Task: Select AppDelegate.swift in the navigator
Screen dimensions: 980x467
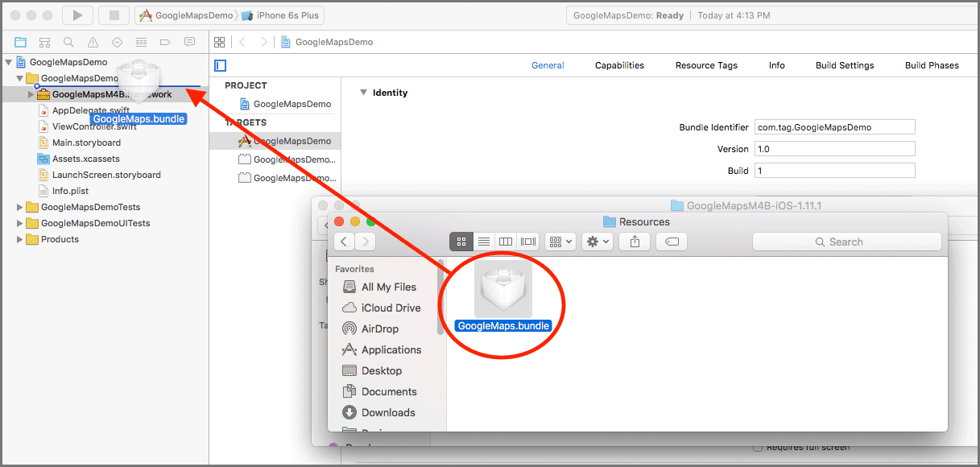Action: [90, 110]
